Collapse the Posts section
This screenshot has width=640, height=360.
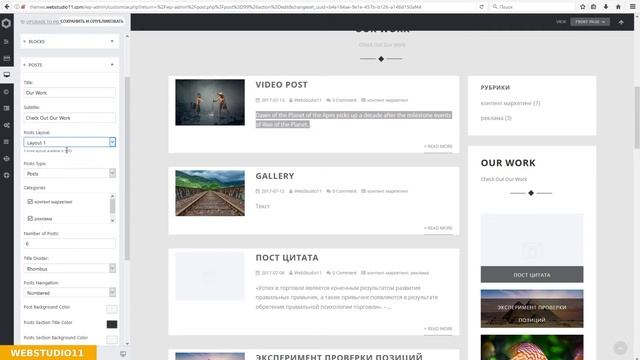click(70, 65)
